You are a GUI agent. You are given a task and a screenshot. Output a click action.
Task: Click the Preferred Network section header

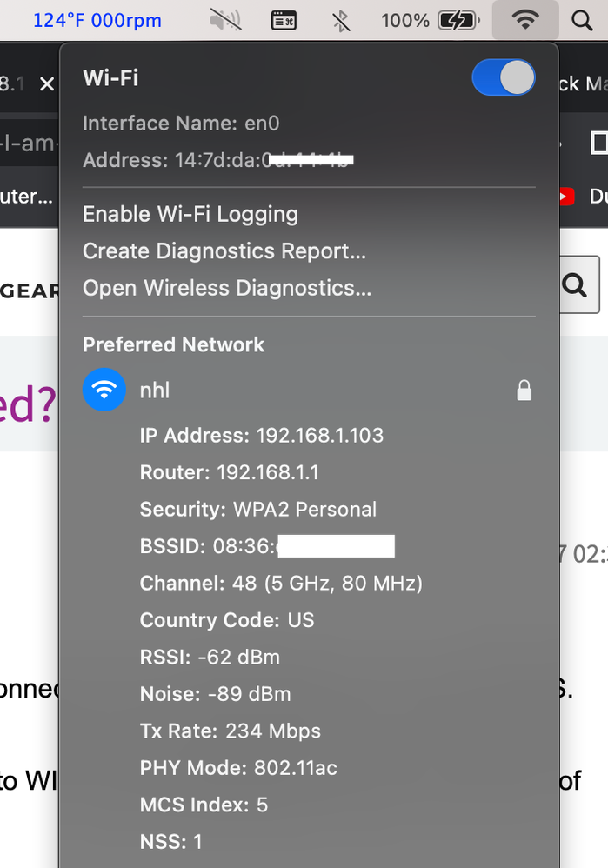(173, 344)
